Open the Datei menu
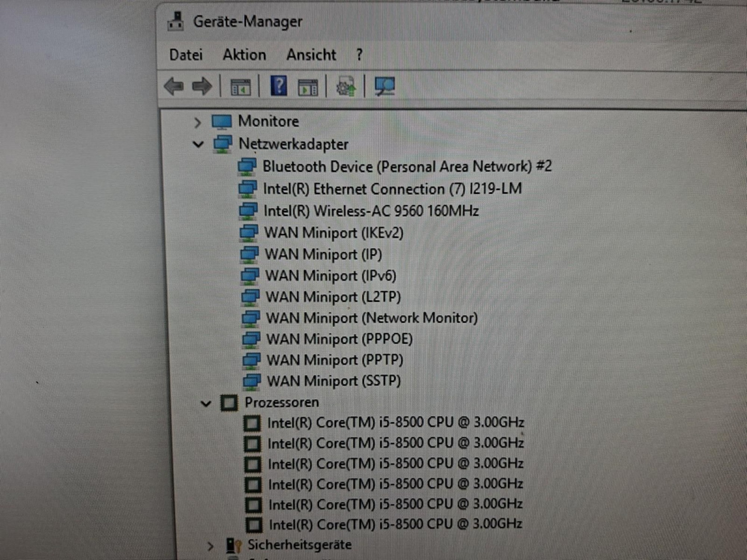This screenshot has width=747, height=560. [186, 55]
